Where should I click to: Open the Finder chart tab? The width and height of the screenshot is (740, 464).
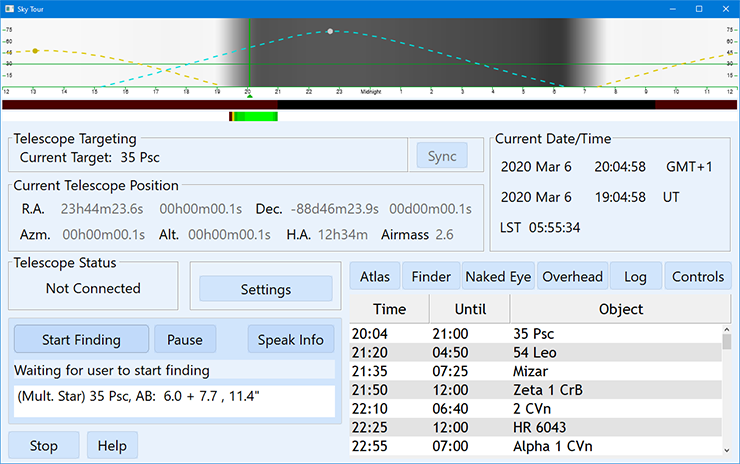click(431, 277)
